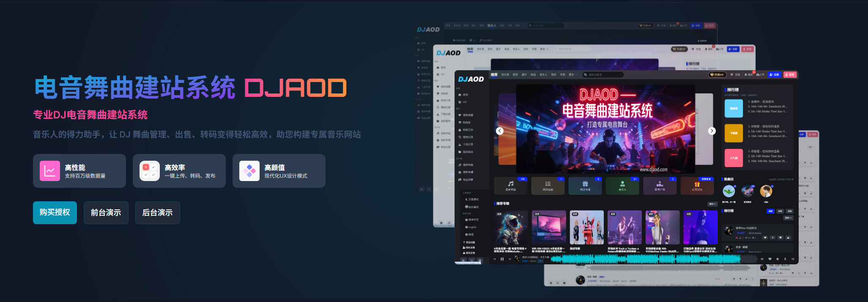This screenshot has height=302, width=868.
Task: Select 圈子 tab in front preview
Action: click(x=524, y=74)
